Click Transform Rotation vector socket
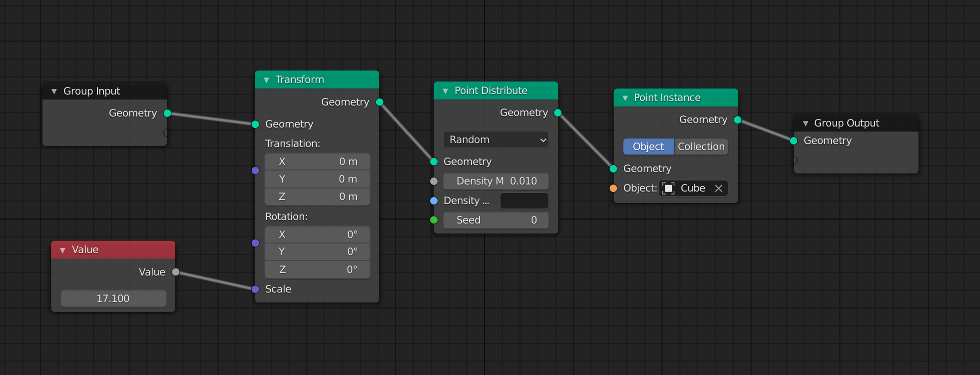Image resolution: width=980 pixels, height=375 pixels. point(255,243)
